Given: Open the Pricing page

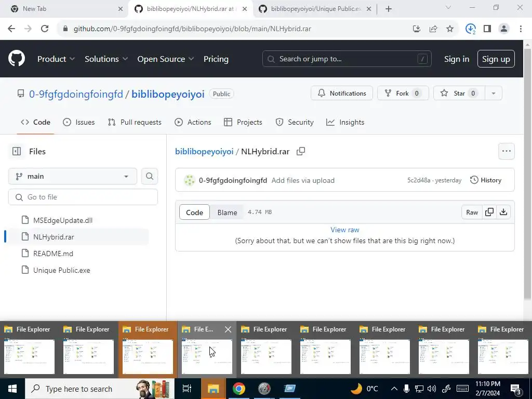Looking at the screenshot, I should [216, 59].
